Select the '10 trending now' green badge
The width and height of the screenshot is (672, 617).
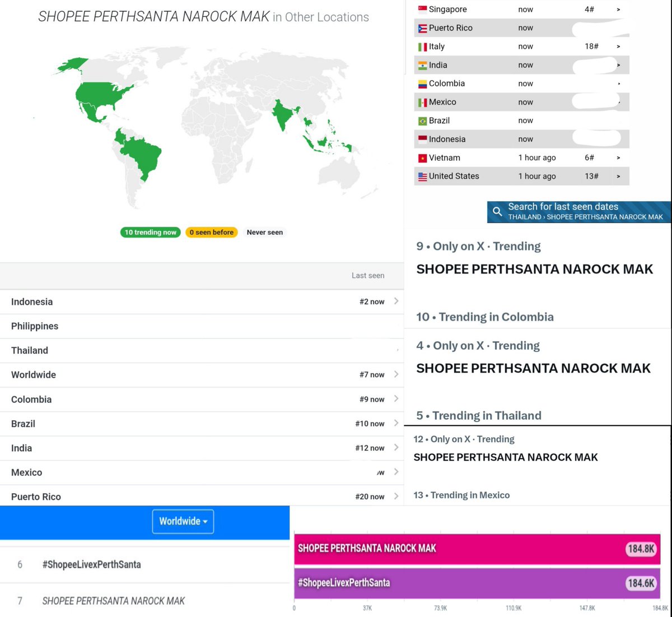click(x=150, y=232)
